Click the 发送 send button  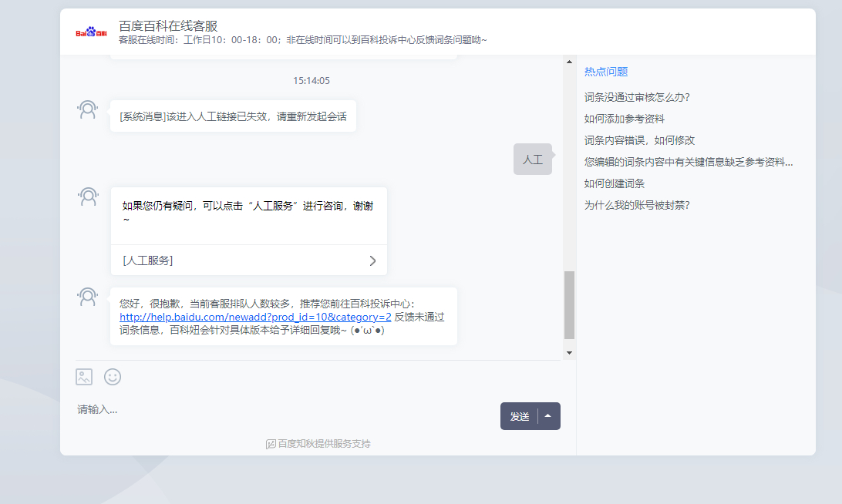[x=519, y=416]
